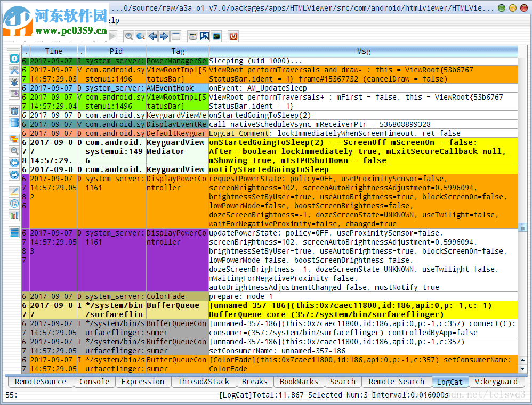Click the Pid column header

click(116, 51)
